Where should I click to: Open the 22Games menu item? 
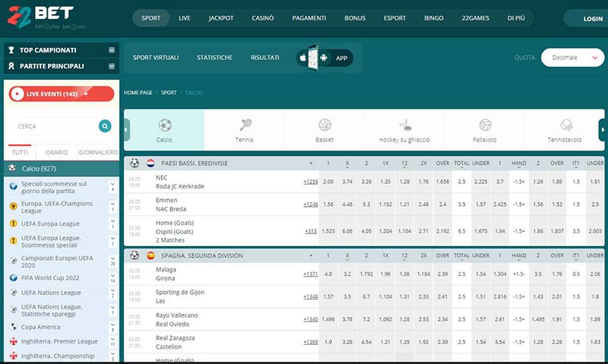pyautogui.click(x=476, y=17)
